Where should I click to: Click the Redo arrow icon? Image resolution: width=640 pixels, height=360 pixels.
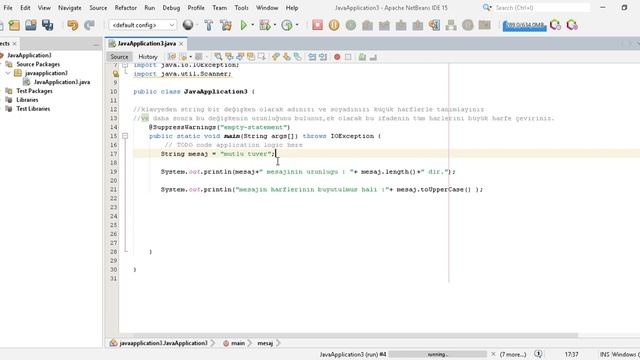(x=89, y=25)
